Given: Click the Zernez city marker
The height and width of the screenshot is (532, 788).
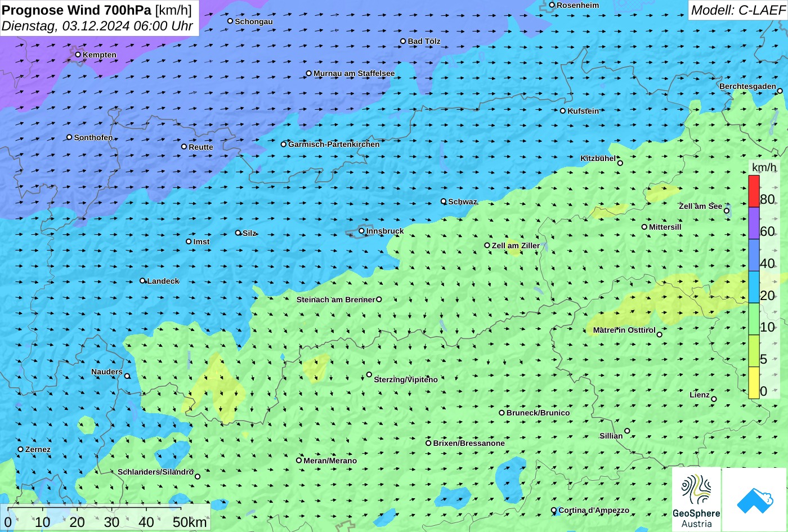Looking at the screenshot, I should 21,449.
